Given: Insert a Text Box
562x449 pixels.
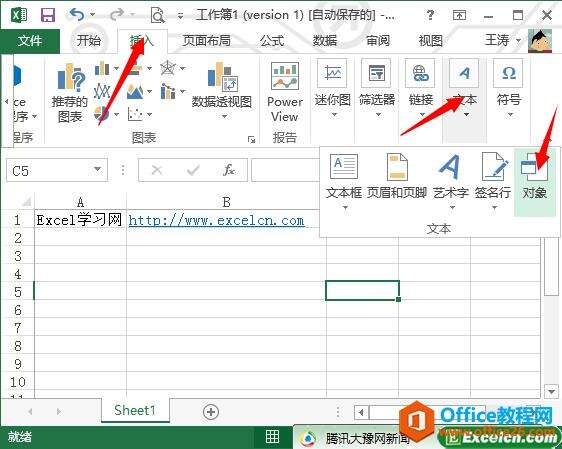Looking at the screenshot, I should click(x=343, y=176).
